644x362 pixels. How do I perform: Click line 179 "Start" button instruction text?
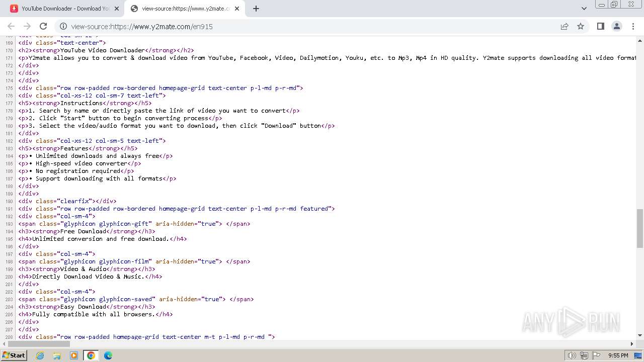(x=118, y=118)
